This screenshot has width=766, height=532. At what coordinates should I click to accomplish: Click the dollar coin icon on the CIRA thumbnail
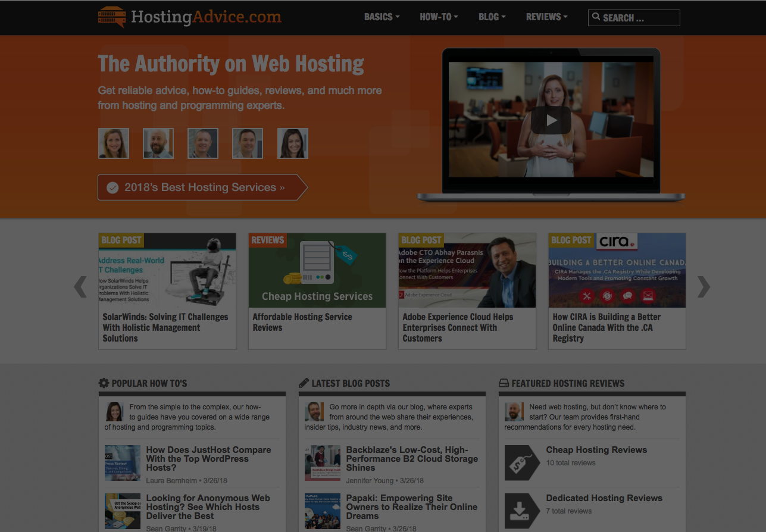pyautogui.click(x=607, y=296)
